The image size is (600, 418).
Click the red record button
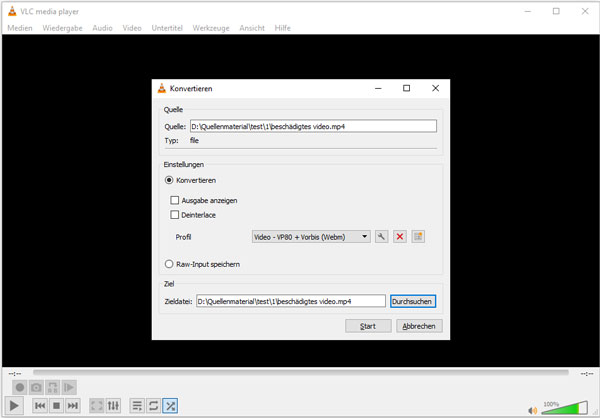(x=20, y=387)
